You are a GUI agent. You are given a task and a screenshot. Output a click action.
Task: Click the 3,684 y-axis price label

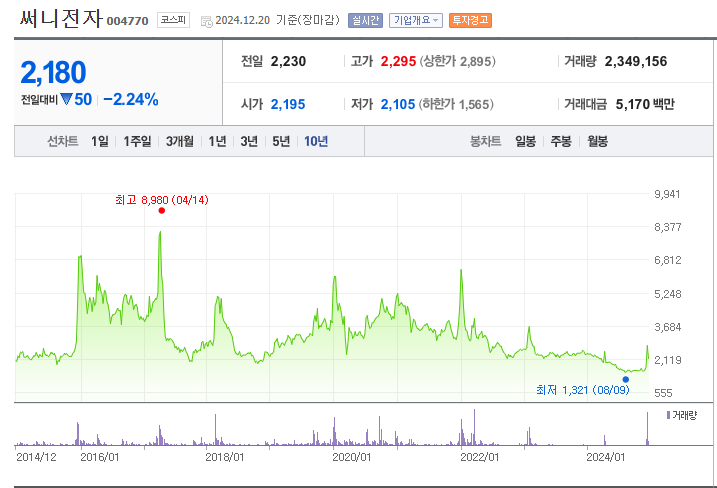click(x=668, y=327)
